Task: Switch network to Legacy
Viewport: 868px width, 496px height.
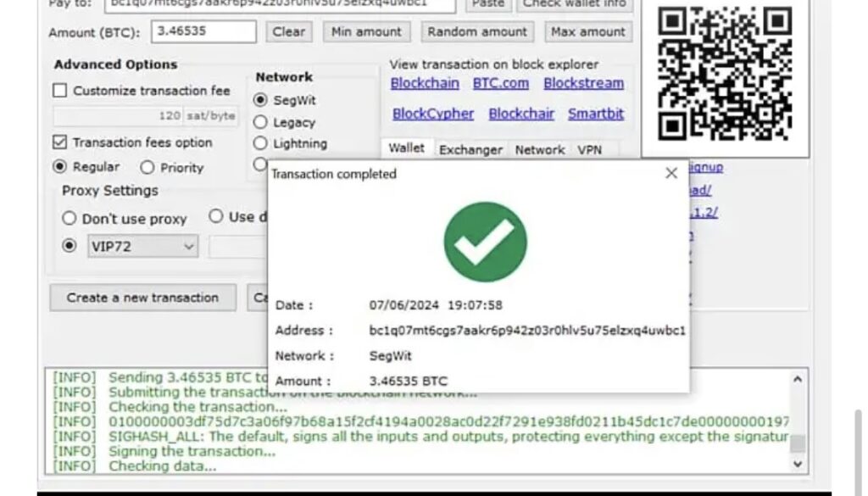Action: (x=260, y=121)
